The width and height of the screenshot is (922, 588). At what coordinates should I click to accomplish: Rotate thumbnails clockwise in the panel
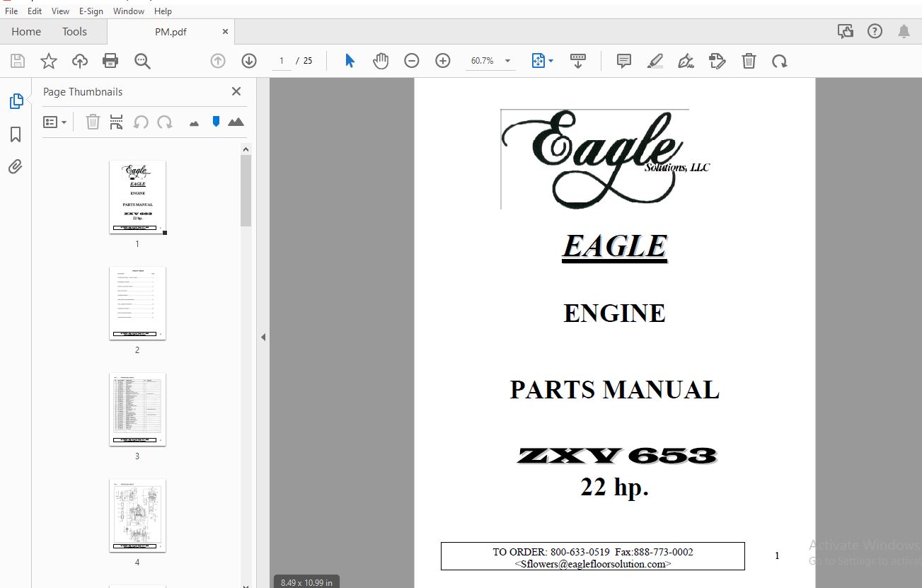(x=165, y=122)
